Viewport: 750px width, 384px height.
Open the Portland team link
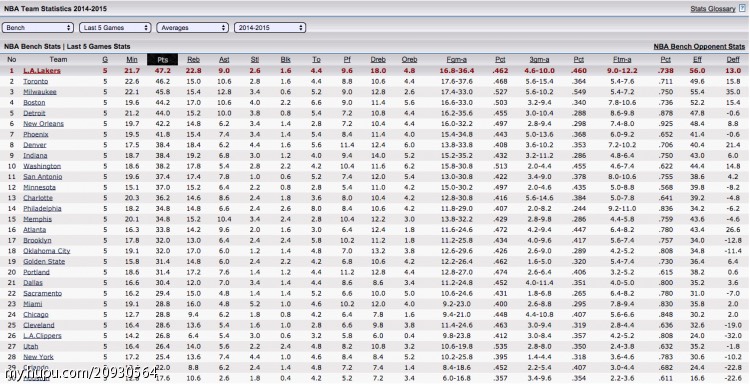pyautogui.click(x=36, y=272)
